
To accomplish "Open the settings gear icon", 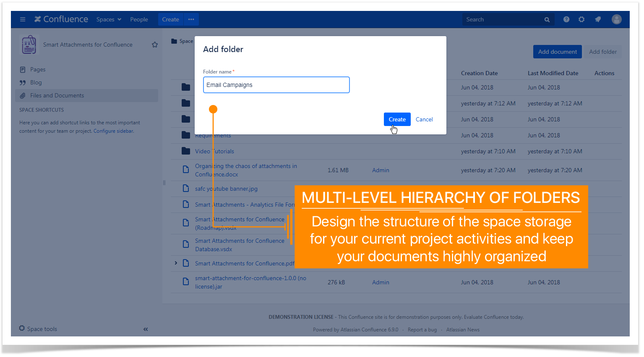I will pos(581,19).
